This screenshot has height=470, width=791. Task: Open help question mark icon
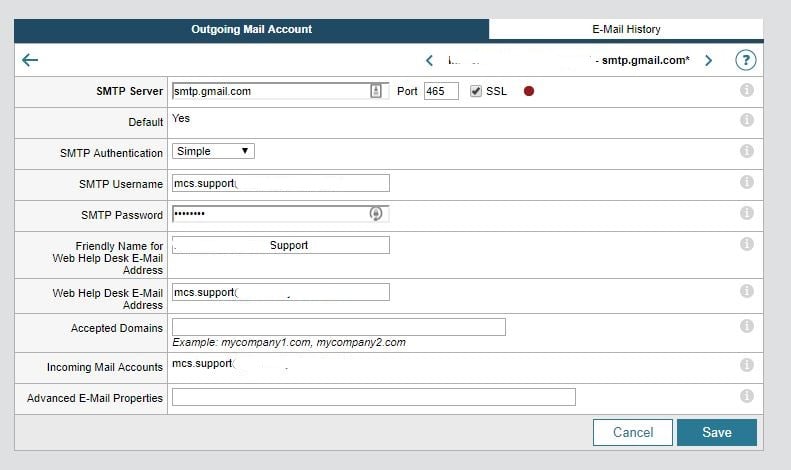[x=746, y=60]
